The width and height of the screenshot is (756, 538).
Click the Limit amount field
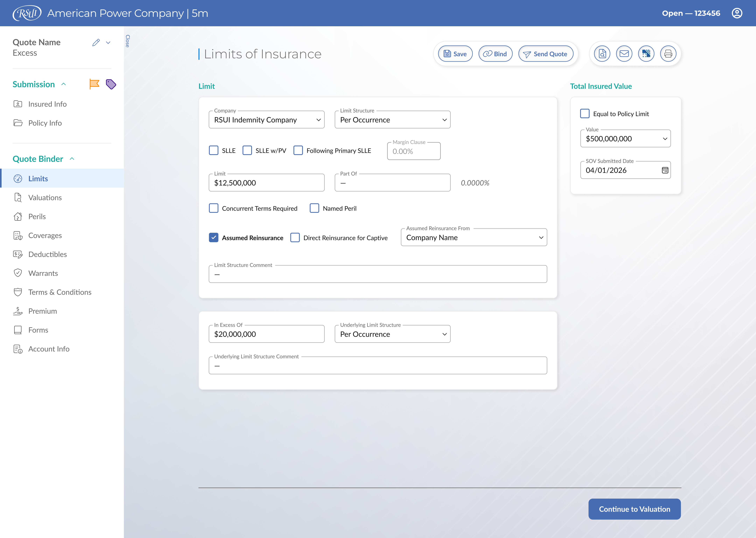[x=267, y=182]
